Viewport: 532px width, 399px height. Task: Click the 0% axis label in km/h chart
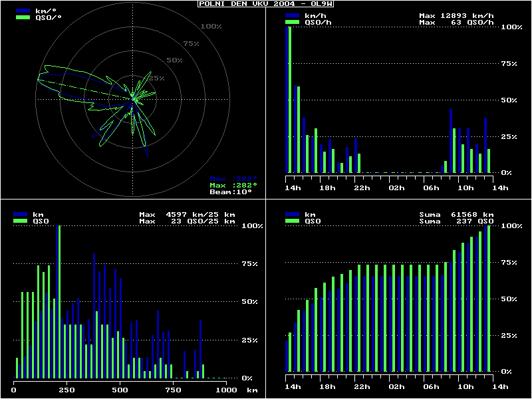click(507, 173)
